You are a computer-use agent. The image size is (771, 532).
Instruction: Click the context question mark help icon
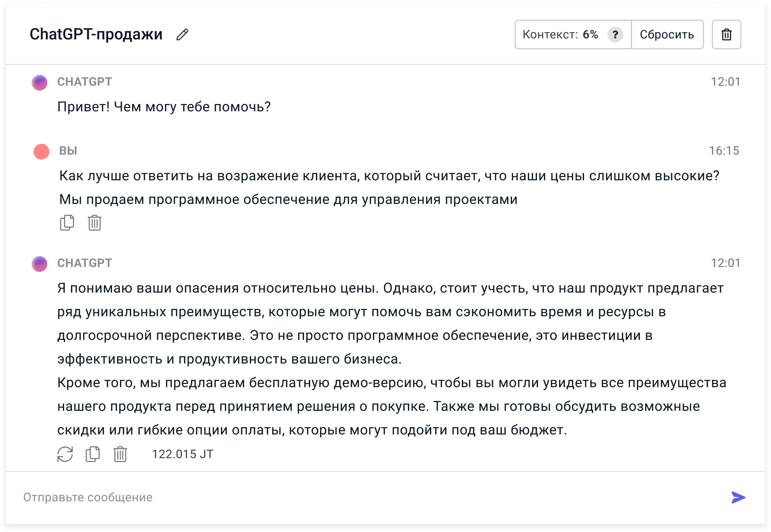click(x=615, y=35)
